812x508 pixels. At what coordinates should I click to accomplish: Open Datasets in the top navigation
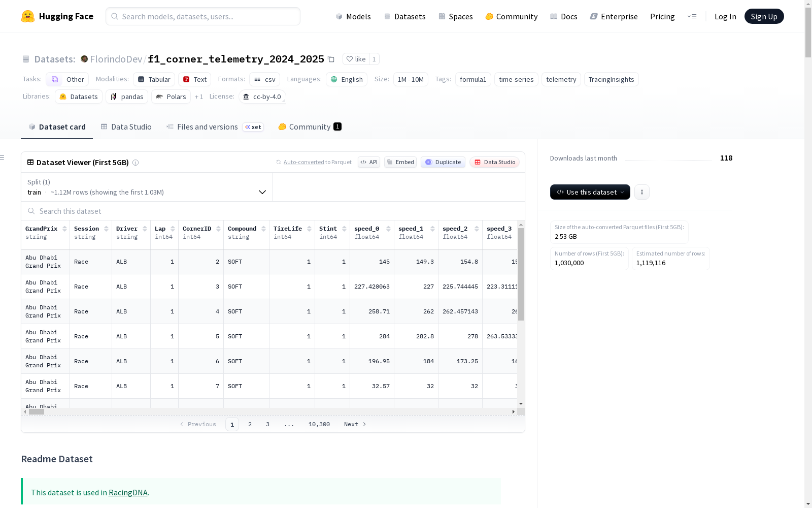[404, 16]
